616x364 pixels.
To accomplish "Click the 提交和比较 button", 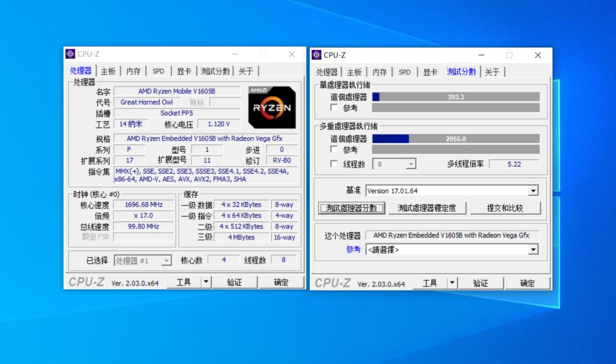I will tap(506, 208).
